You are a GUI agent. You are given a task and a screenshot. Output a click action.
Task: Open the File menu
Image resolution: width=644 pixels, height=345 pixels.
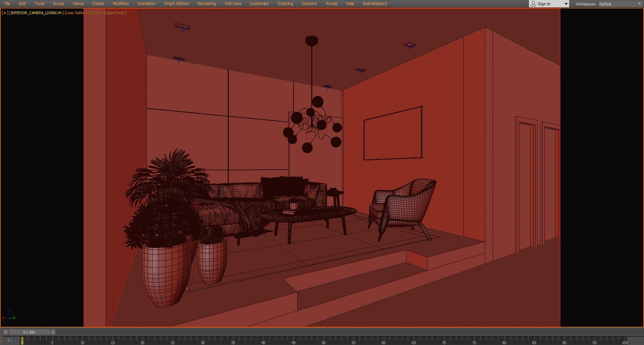pyautogui.click(x=7, y=3)
